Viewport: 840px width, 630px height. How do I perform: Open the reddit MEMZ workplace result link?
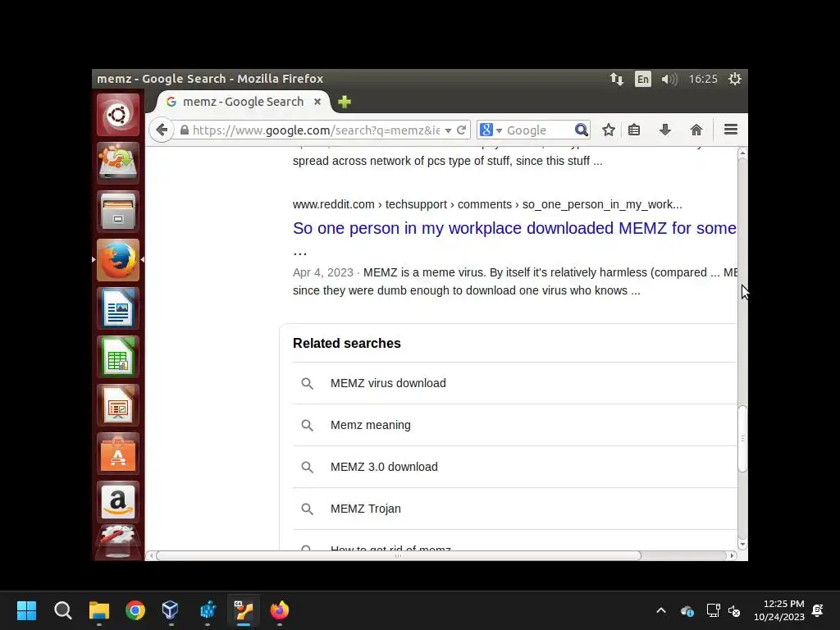pyautogui.click(x=514, y=228)
